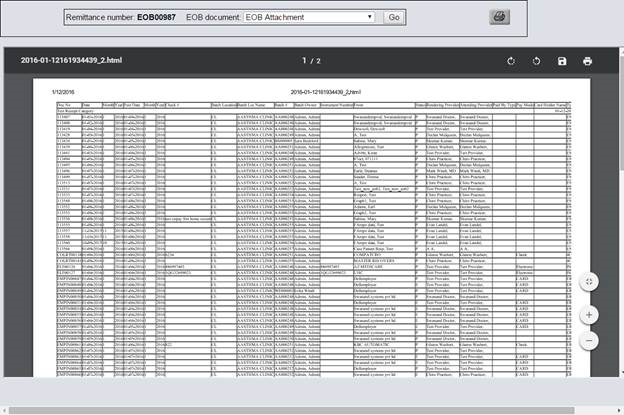
Task: Click the Batch Loc Name column header
Action: [255, 105]
